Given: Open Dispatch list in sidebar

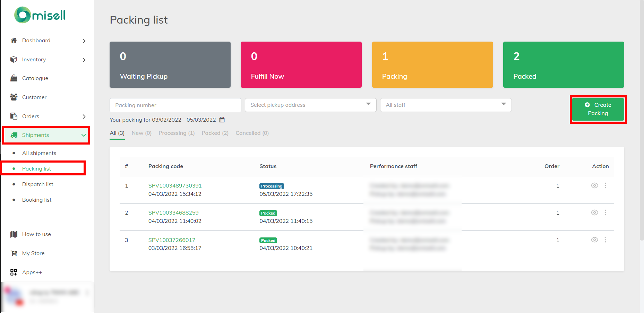Looking at the screenshot, I should (x=38, y=184).
